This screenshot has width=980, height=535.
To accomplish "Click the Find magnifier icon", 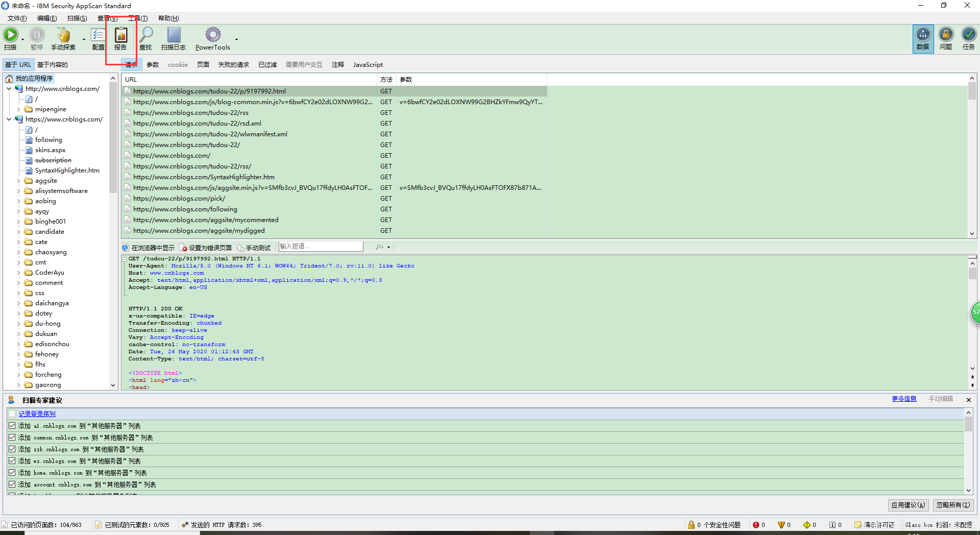I will pyautogui.click(x=146, y=35).
